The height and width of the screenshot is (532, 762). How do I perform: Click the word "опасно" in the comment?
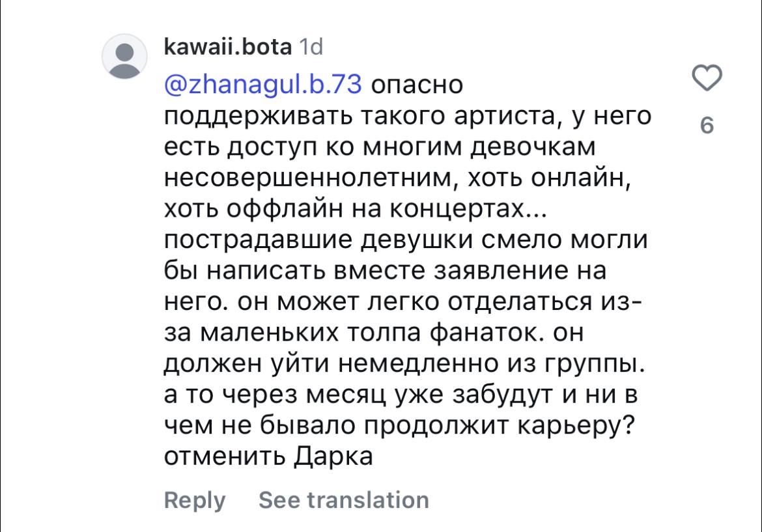[x=417, y=85]
